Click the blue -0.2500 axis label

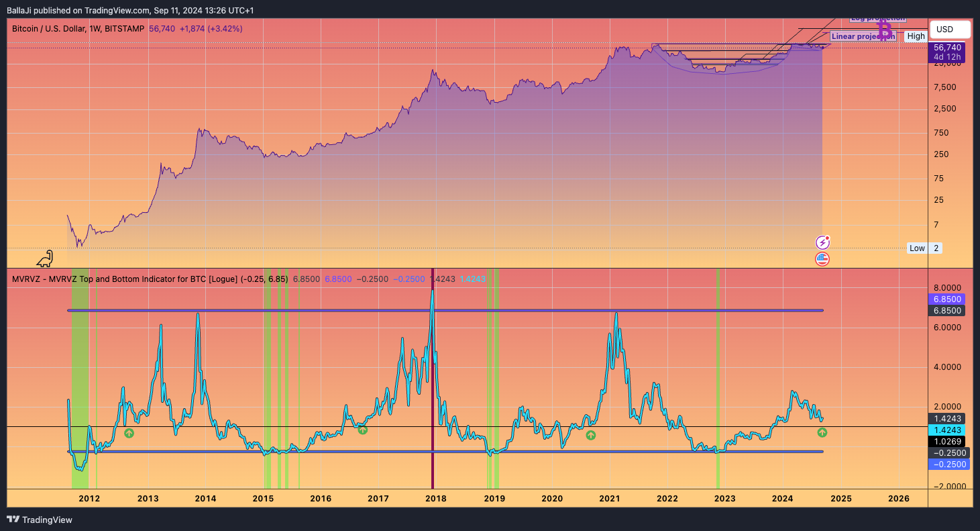click(x=948, y=465)
